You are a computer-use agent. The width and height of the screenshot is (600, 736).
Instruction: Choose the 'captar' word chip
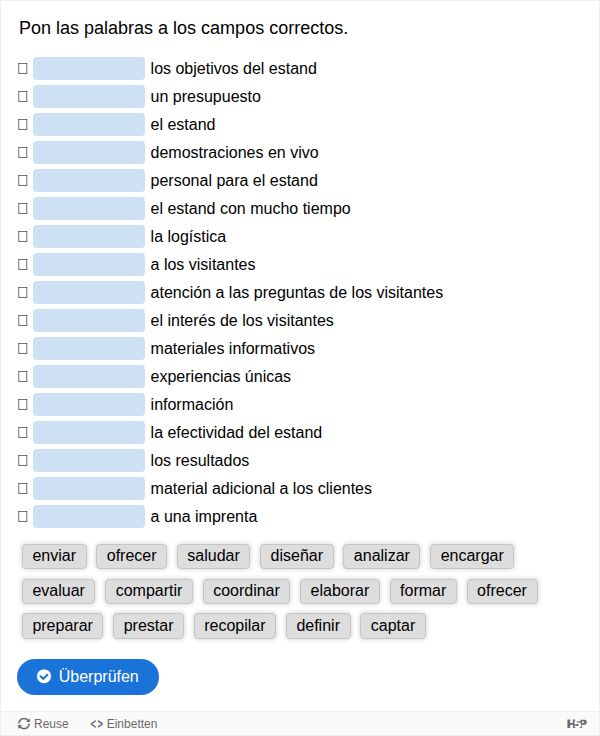coord(393,626)
